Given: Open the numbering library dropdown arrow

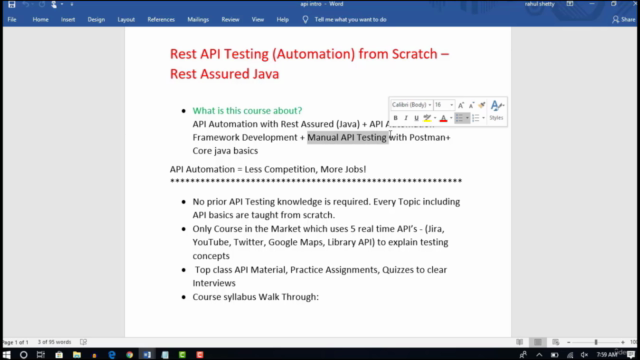Looking at the screenshot, I should tap(483, 118).
